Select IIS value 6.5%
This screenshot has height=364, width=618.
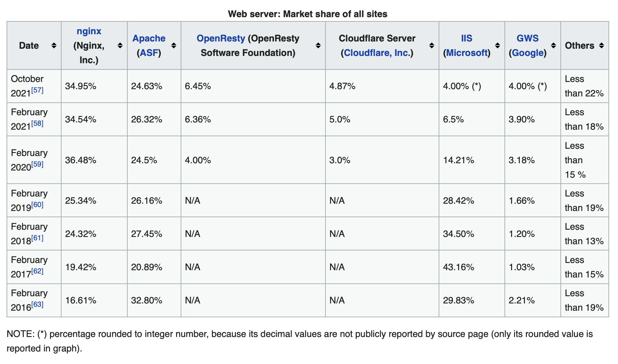(x=453, y=119)
